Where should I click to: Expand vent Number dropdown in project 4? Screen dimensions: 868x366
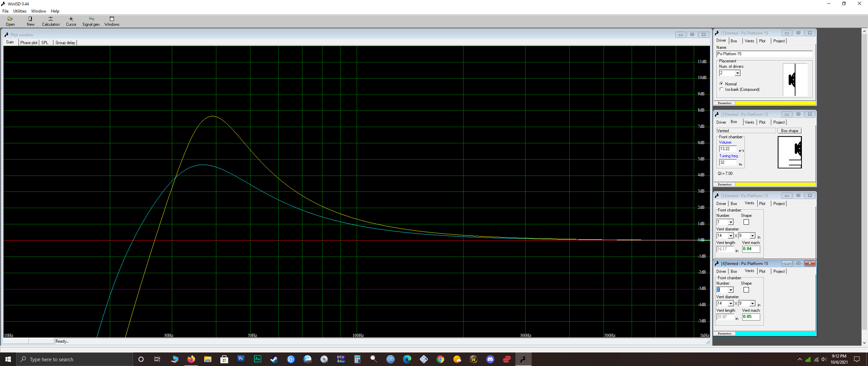coord(731,290)
